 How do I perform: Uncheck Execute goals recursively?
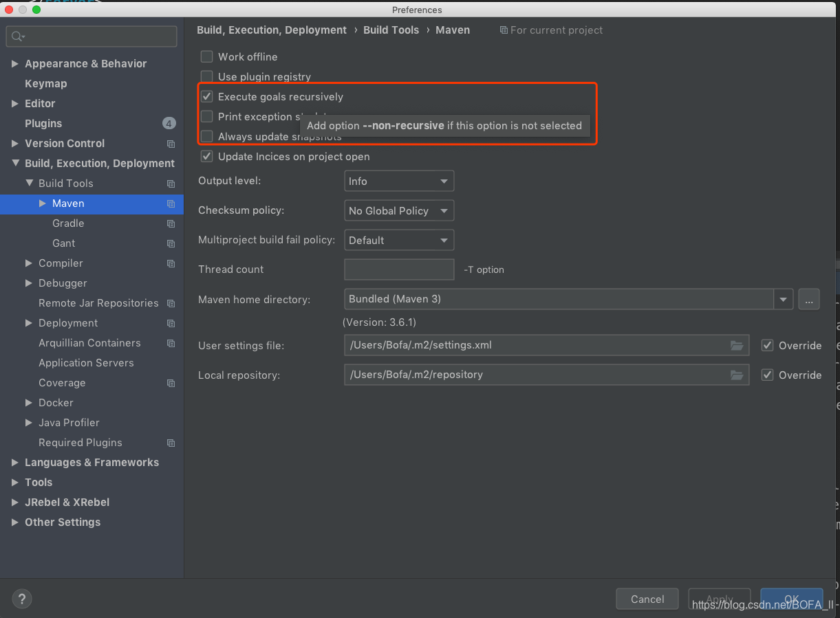[206, 96]
